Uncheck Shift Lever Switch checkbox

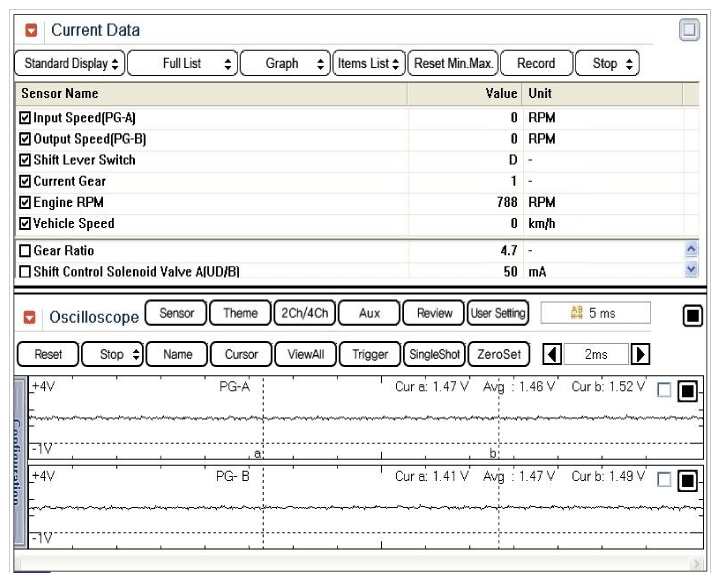click(25, 160)
